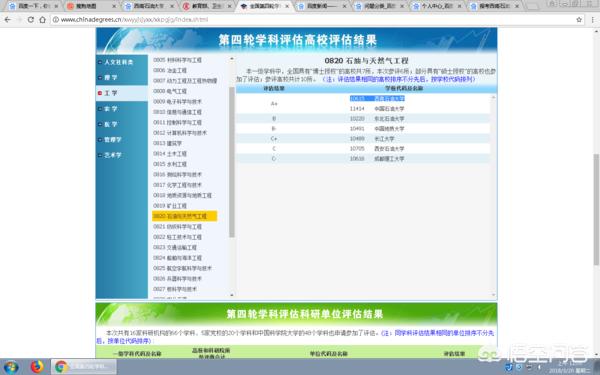Image resolution: width=600 pixels, height=375 pixels.
Task: Launch Firefox from taskbar
Action: click(37, 367)
